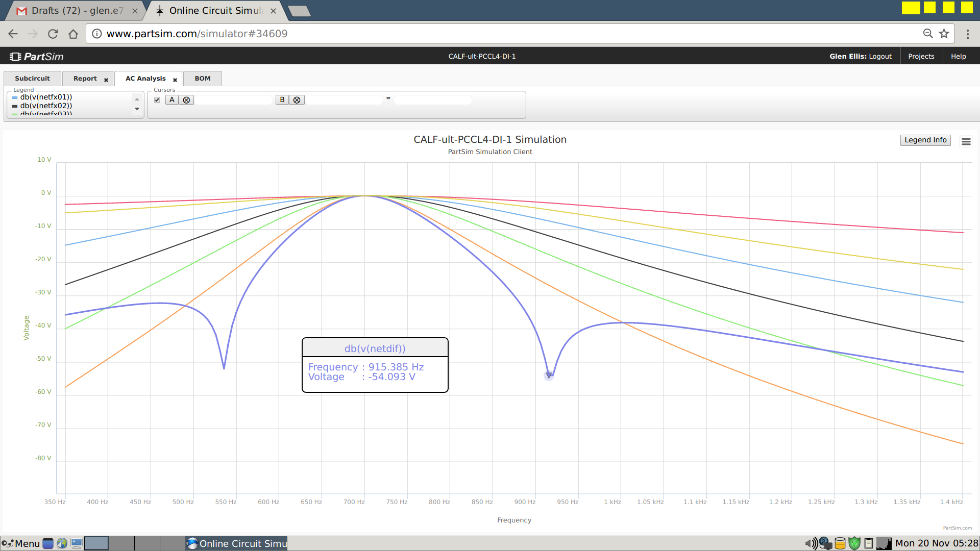Focus the Online Circuit Simulator taskbar window
980x551 pixels.
pyautogui.click(x=237, y=543)
